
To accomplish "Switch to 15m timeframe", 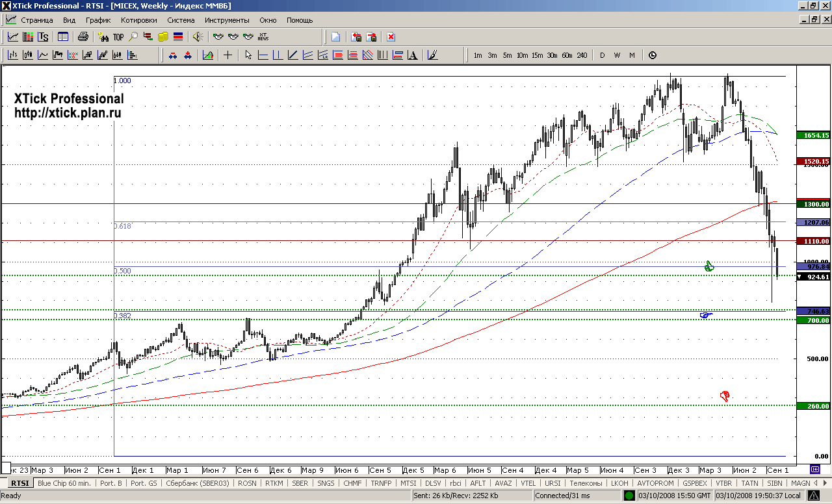I will (x=537, y=55).
